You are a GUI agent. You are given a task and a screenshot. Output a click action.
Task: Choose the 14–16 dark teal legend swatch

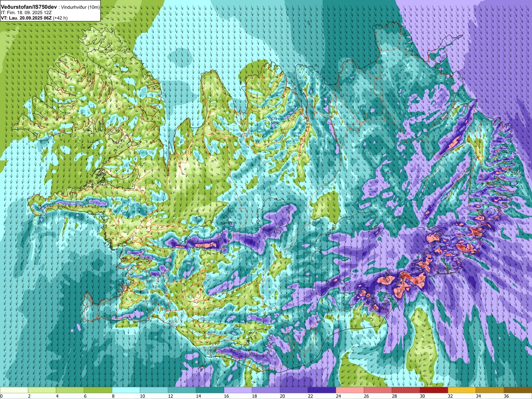210,390
